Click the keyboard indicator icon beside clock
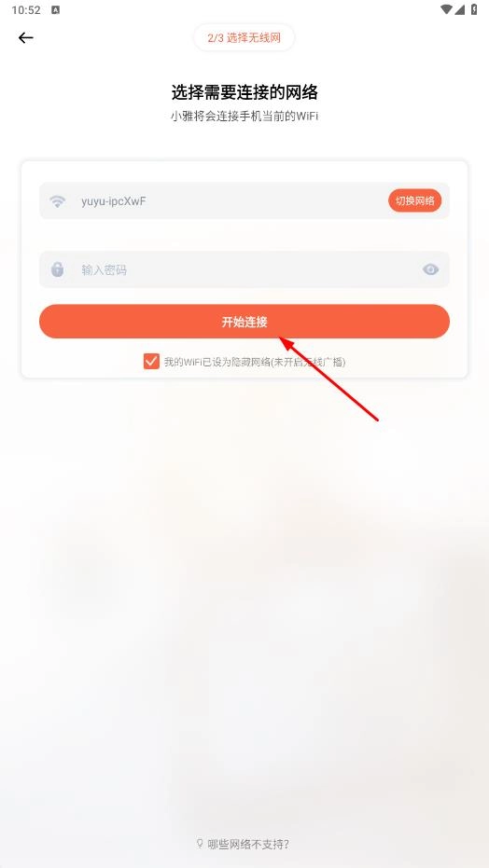489x868 pixels. tap(55, 10)
